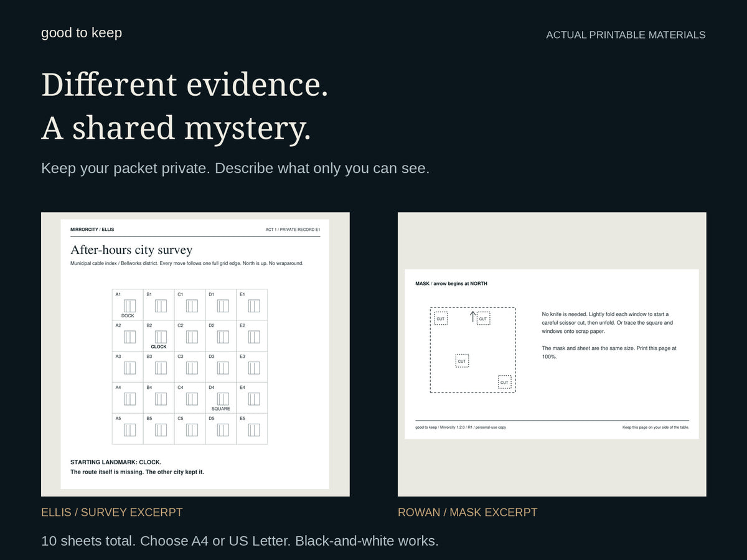Click the DOCK landmark label
This screenshot has width=747, height=560.
128,316
